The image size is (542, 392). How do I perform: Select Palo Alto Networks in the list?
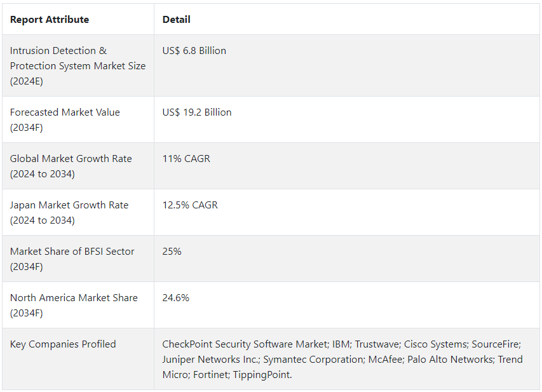pyautogui.click(x=450, y=360)
